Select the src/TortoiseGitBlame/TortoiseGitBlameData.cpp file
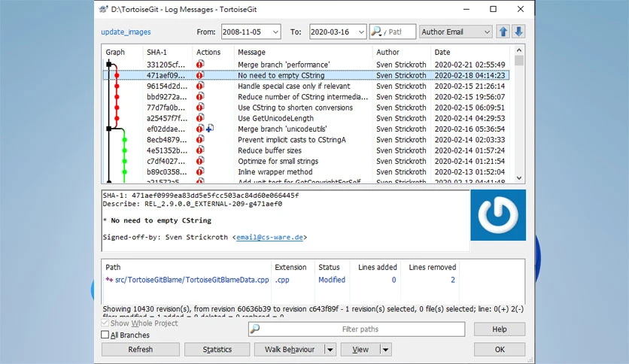 pos(192,280)
